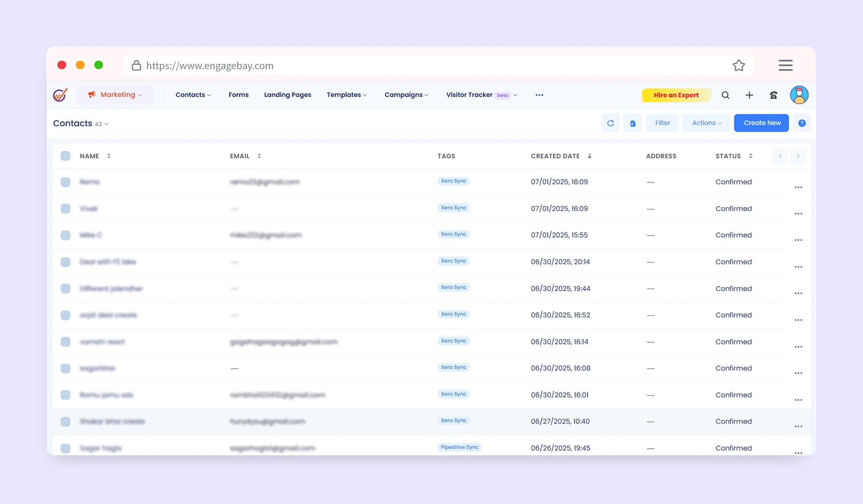Viewport: 863px width, 504px height.
Task: Open the phone dialer icon
Action: tap(773, 95)
